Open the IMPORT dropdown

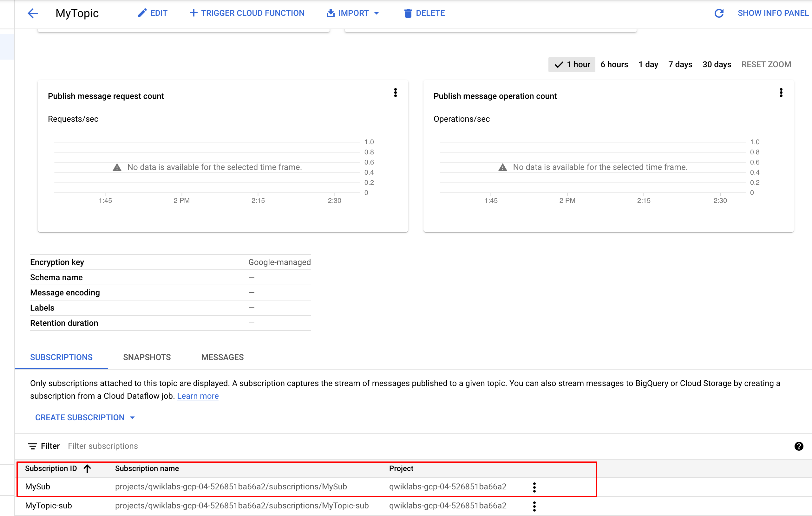click(x=353, y=13)
